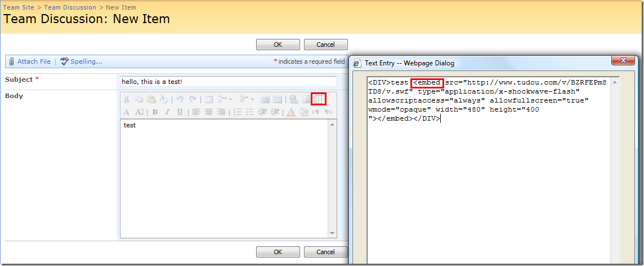644x266 pixels.
Task: Click the Text Entry dialog scroll up arrow
Action: 614,82
